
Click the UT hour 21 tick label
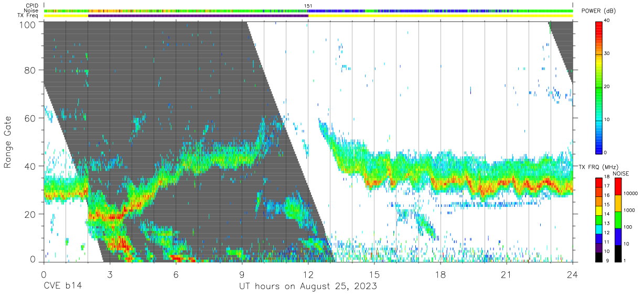(507, 274)
